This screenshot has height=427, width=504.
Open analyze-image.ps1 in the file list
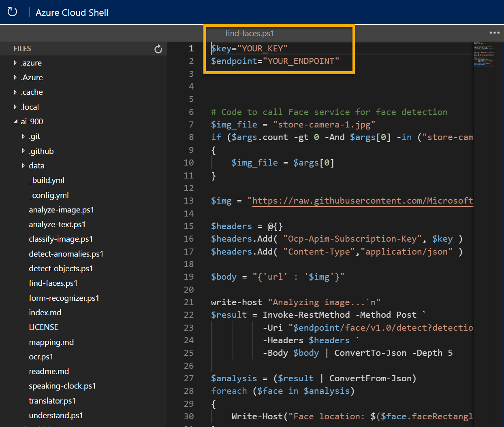(x=61, y=210)
